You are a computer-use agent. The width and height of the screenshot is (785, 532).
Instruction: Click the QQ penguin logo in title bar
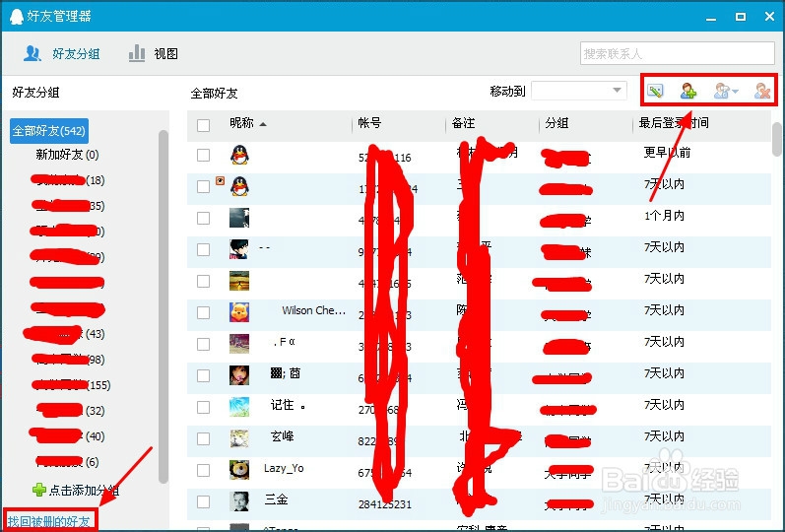tap(17, 16)
